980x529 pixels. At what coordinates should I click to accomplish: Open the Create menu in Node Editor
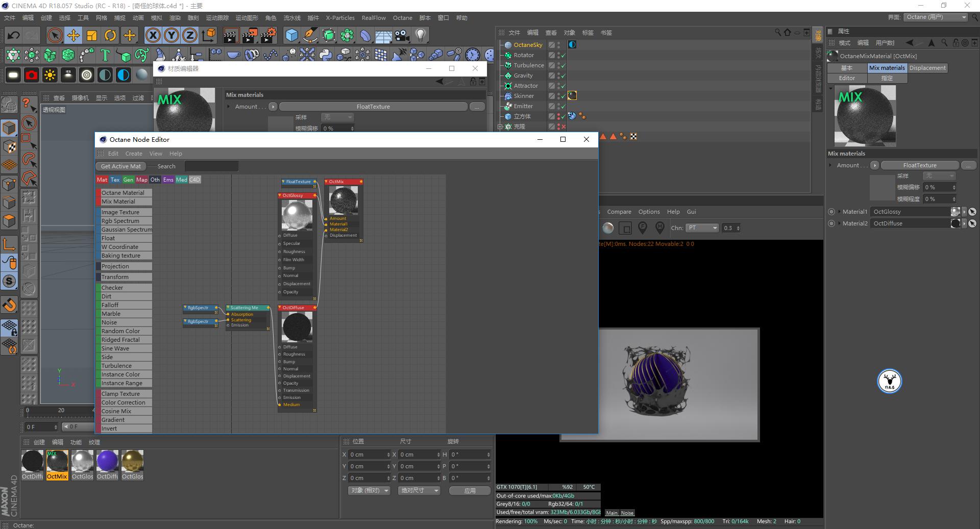(134, 154)
